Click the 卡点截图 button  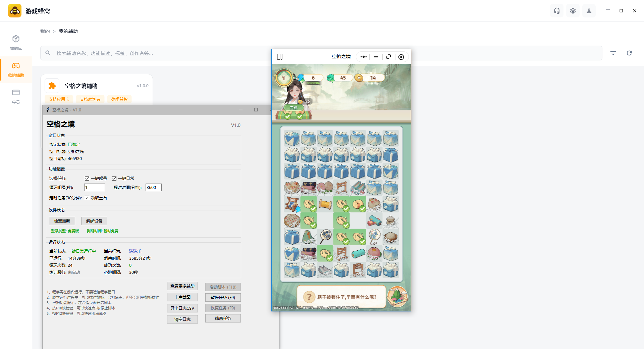(x=182, y=297)
